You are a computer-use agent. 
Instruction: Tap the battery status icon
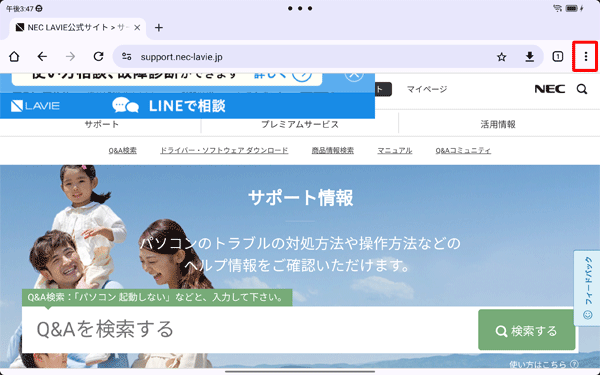point(572,8)
